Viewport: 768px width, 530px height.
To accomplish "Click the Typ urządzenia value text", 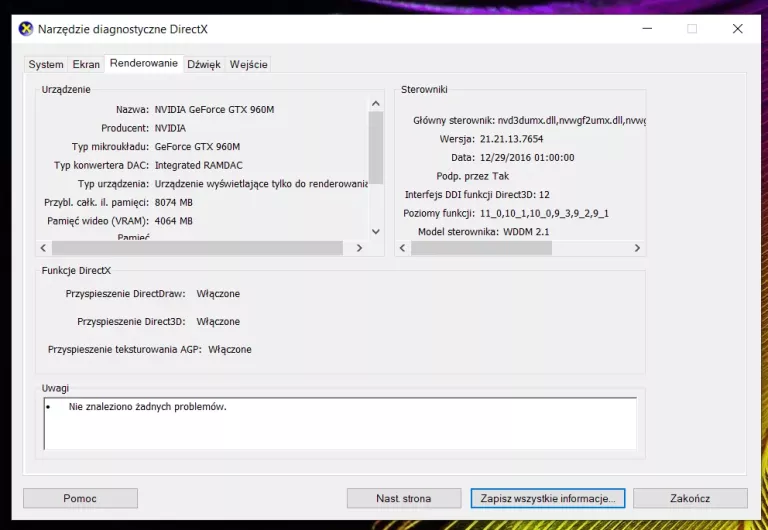I will (x=261, y=184).
